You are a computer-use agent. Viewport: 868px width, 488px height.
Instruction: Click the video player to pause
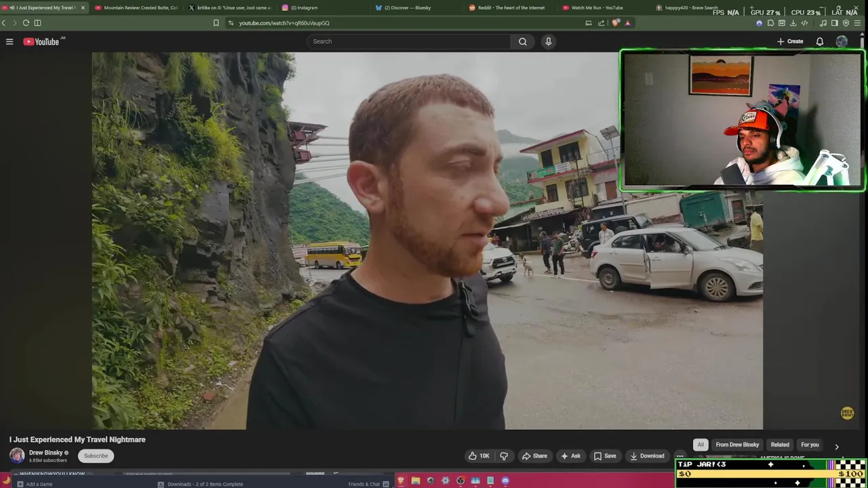point(427,241)
